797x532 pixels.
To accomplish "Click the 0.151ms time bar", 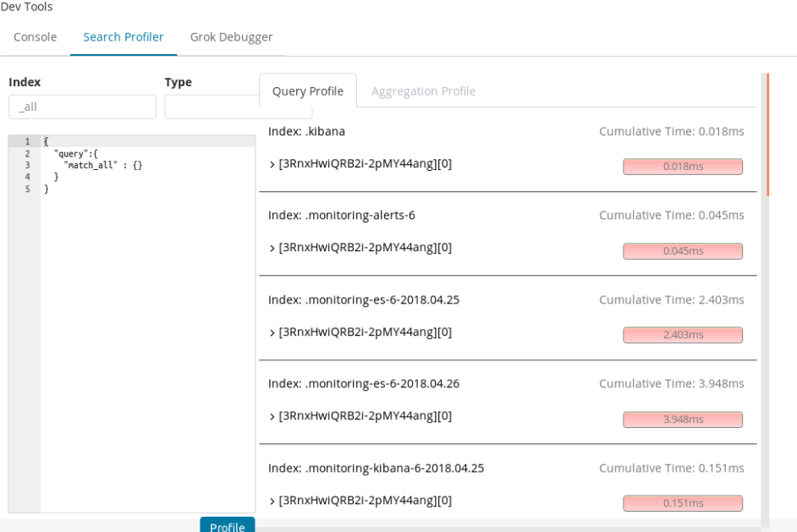I will [683, 503].
